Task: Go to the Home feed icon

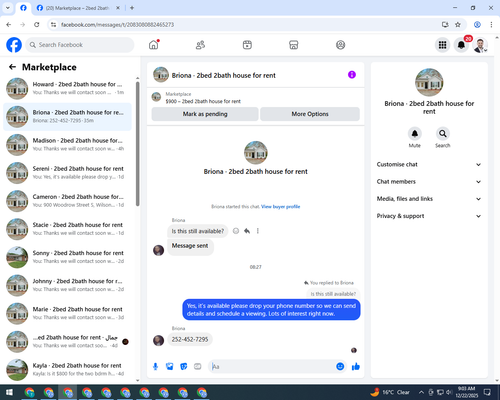Action: coord(154,45)
